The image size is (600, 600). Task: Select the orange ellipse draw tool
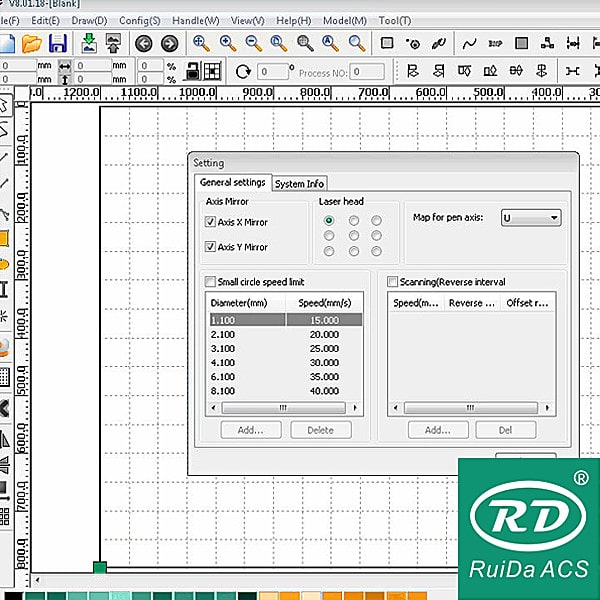(4, 264)
